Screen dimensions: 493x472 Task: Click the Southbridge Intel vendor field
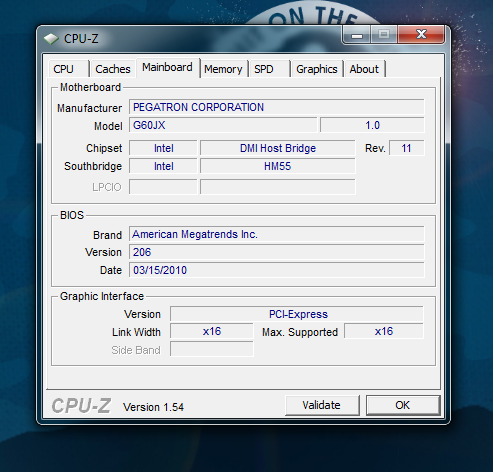[x=163, y=166]
